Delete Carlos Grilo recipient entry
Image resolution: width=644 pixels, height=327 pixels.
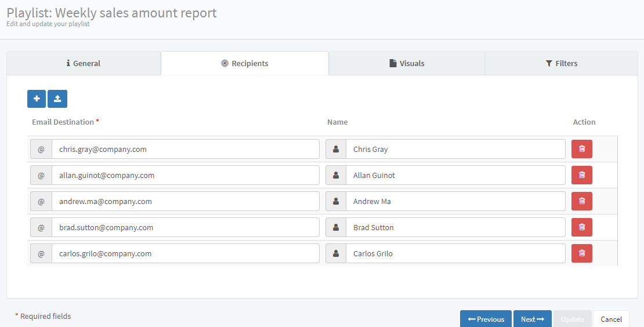(581, 253)
